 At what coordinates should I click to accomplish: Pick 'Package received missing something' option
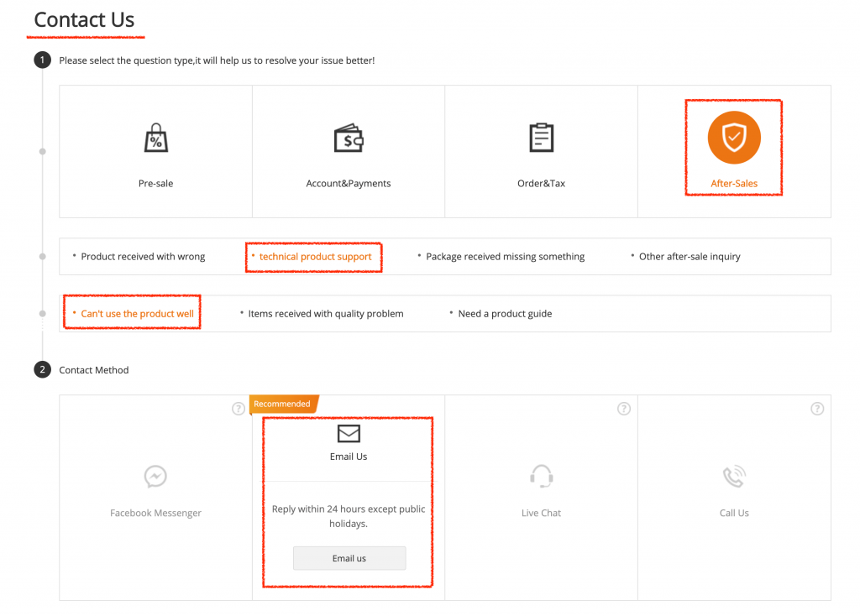[505, 257]
